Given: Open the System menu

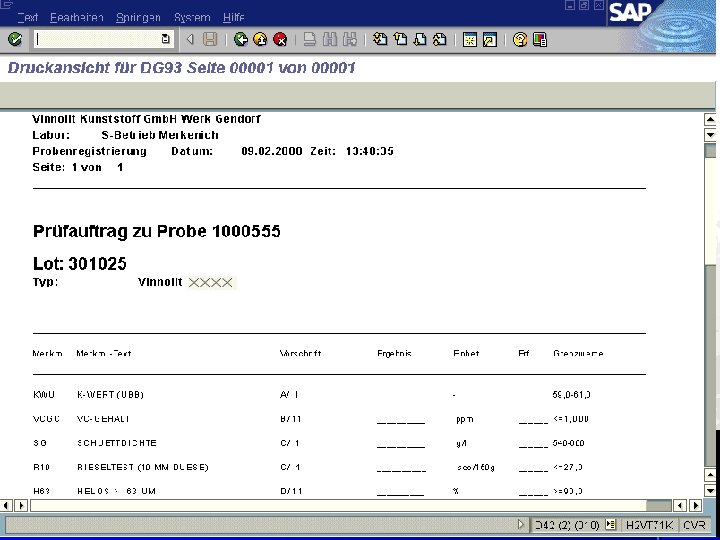Looking at the screenshot, I should [192, 17].
